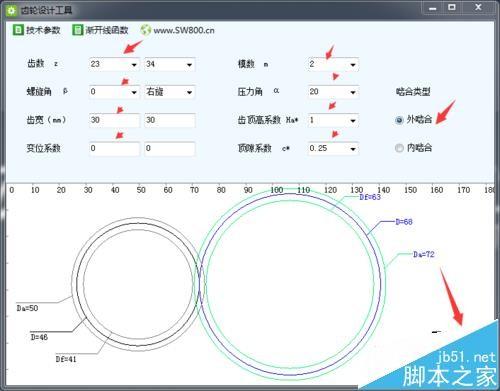This screenshot has height=391, width=500.
Task: Click the 齿数 z label
Action: [42, 63]
